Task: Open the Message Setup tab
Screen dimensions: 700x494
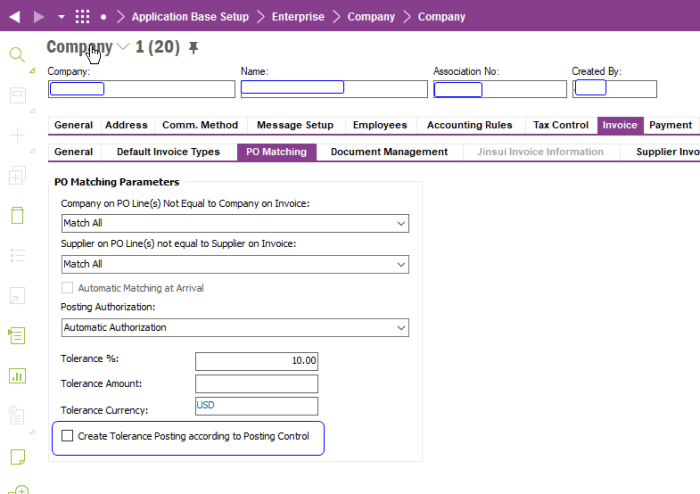Action: click(295, 125)
